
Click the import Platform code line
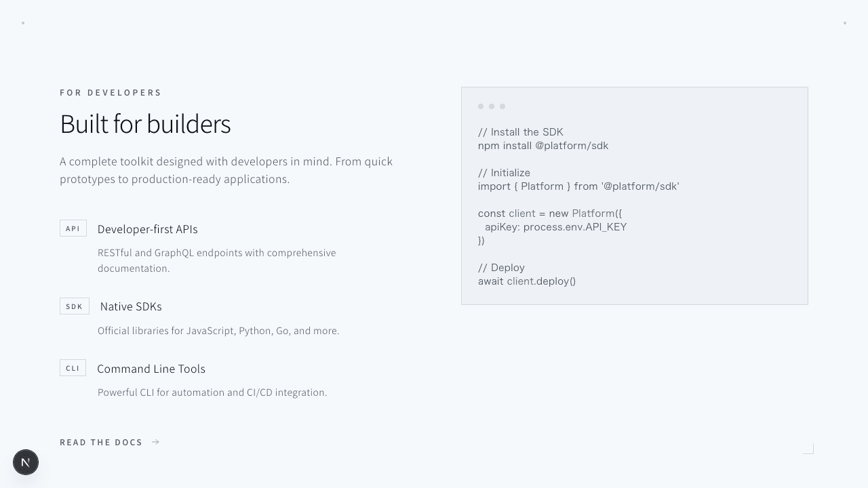tap(578, 186)
